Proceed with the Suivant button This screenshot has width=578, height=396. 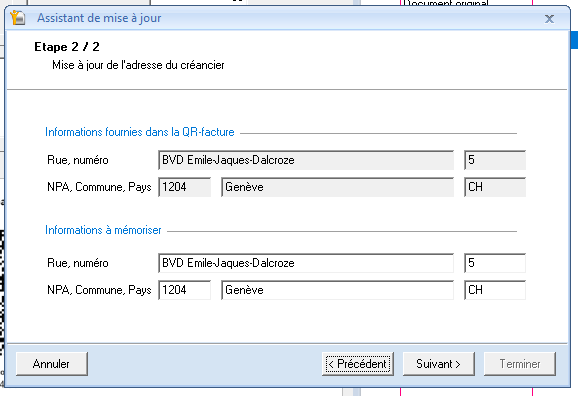pos(439,364)
